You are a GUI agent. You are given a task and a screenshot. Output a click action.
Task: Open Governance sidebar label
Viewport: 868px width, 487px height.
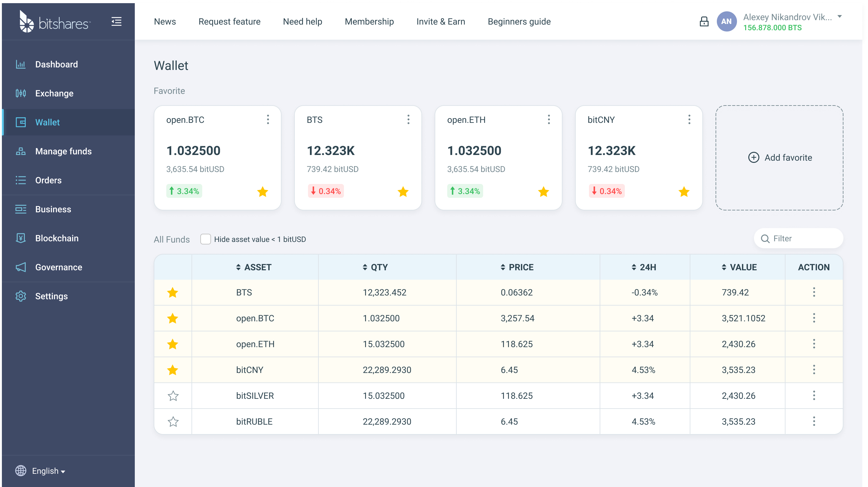pos(59,267)
